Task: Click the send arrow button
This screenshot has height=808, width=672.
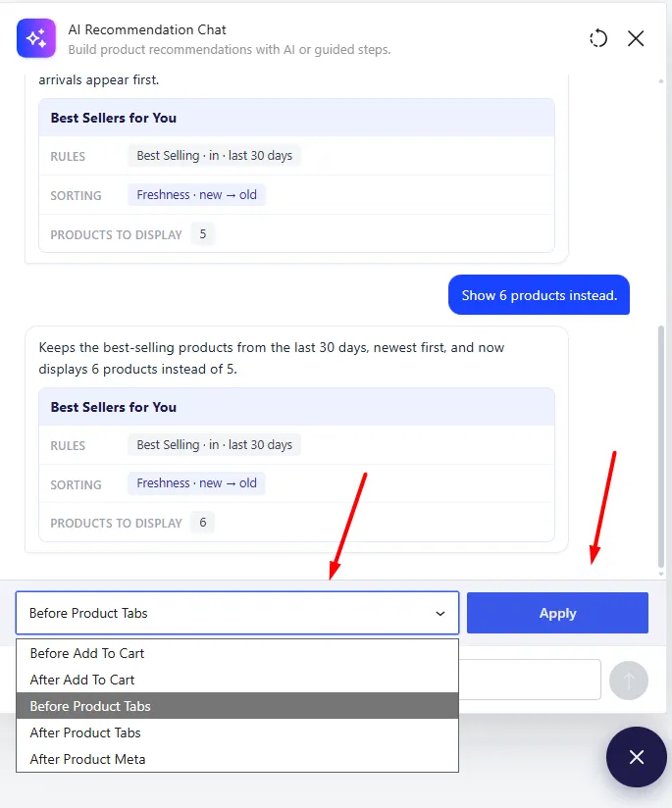Action: [x=628, y=681]
